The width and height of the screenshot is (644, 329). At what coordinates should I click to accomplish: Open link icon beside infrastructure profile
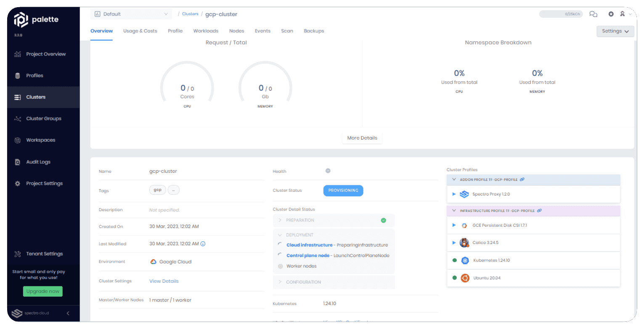(x=539, y=211)
